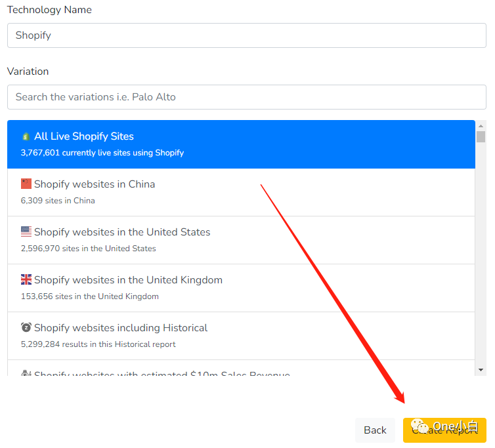
Task: Click the United States flag icon
Action: click(26, 232)
